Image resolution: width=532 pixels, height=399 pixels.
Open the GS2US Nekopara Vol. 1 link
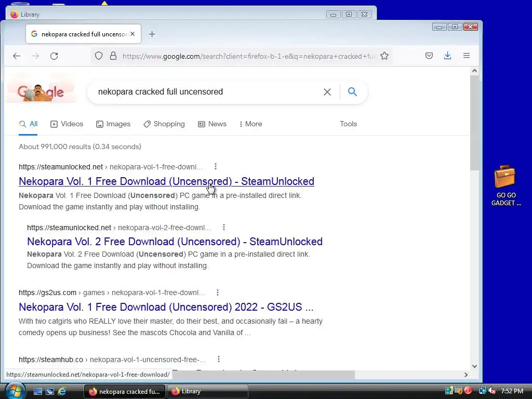166,307
